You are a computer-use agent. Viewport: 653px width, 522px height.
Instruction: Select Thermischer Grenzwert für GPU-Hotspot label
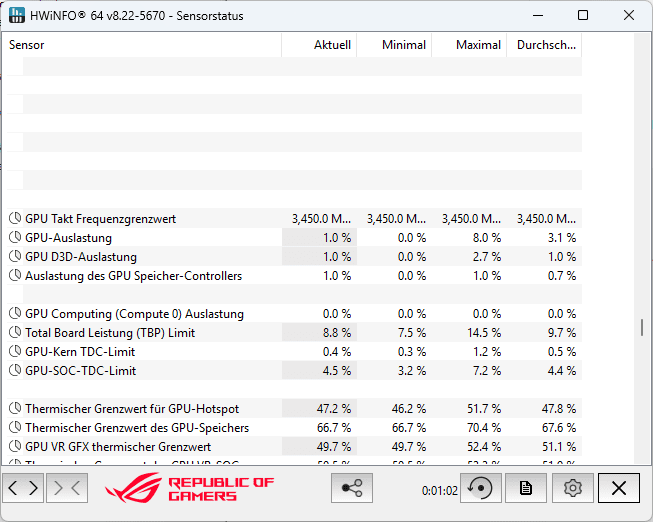132,409
